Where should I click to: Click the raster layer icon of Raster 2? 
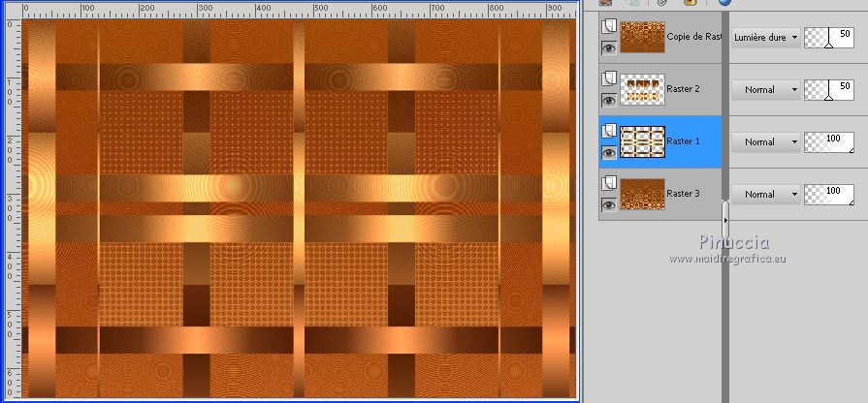click(x=609, y=78)
